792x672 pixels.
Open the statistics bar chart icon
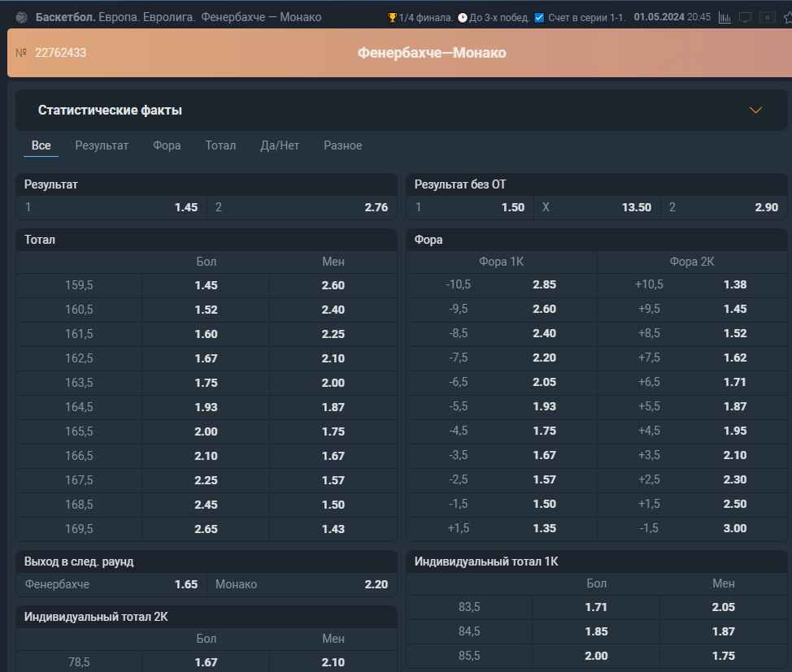click(x=725, y=18)
